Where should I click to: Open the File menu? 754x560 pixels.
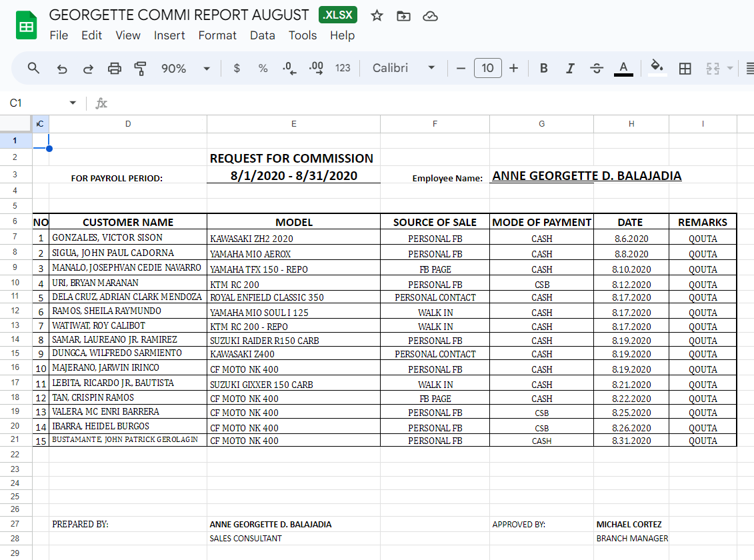click(59, 35)
